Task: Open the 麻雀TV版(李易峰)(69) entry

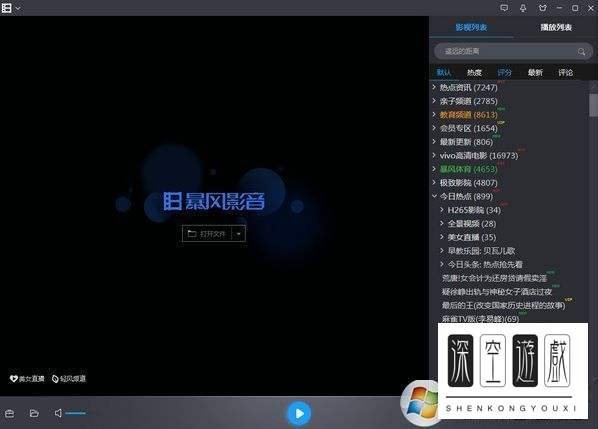Action: click(481, 318)
